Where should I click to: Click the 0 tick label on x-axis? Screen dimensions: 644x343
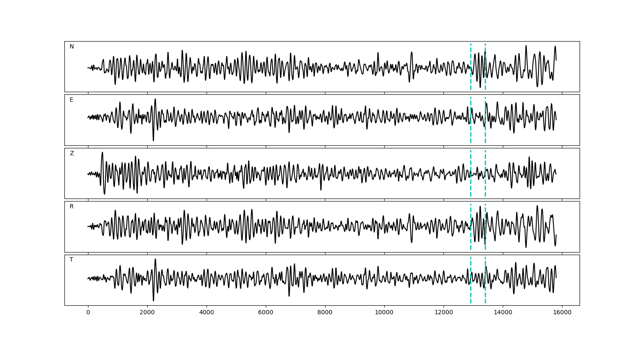tap(88, 313)
